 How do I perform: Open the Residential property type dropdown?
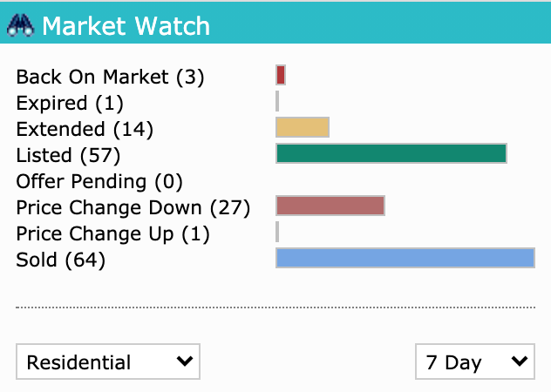point(108,362)
